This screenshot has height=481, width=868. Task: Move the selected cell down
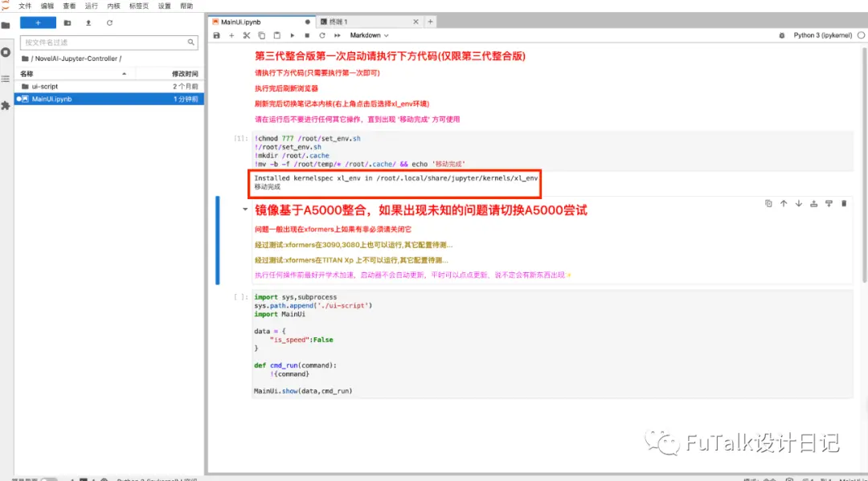[798, 204]
